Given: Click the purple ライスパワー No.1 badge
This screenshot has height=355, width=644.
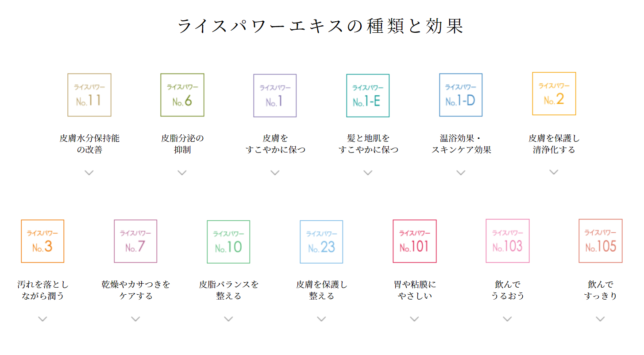Looking at the screenshot, I should 275,95.
